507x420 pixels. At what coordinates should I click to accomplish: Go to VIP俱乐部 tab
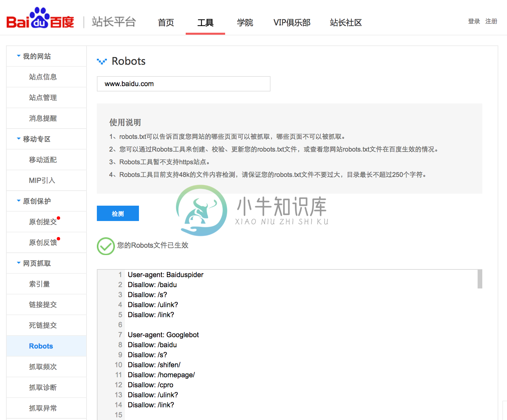tap(292, 22)
